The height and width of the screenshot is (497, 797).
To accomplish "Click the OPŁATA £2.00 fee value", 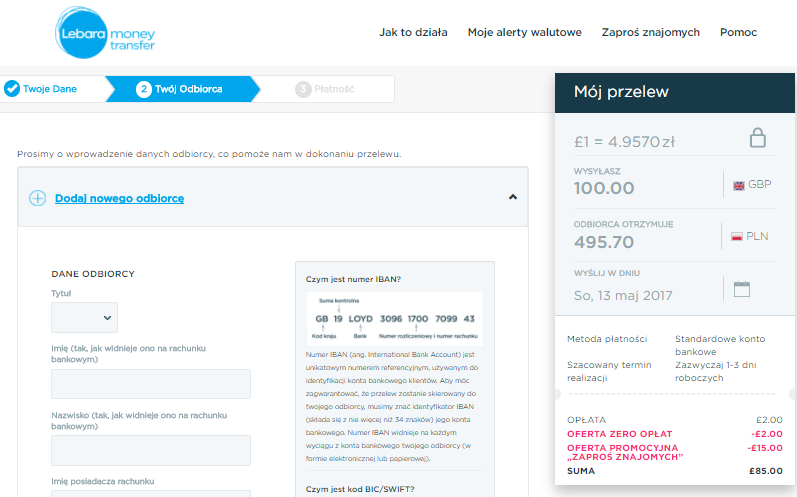I will tap(769, 420).
